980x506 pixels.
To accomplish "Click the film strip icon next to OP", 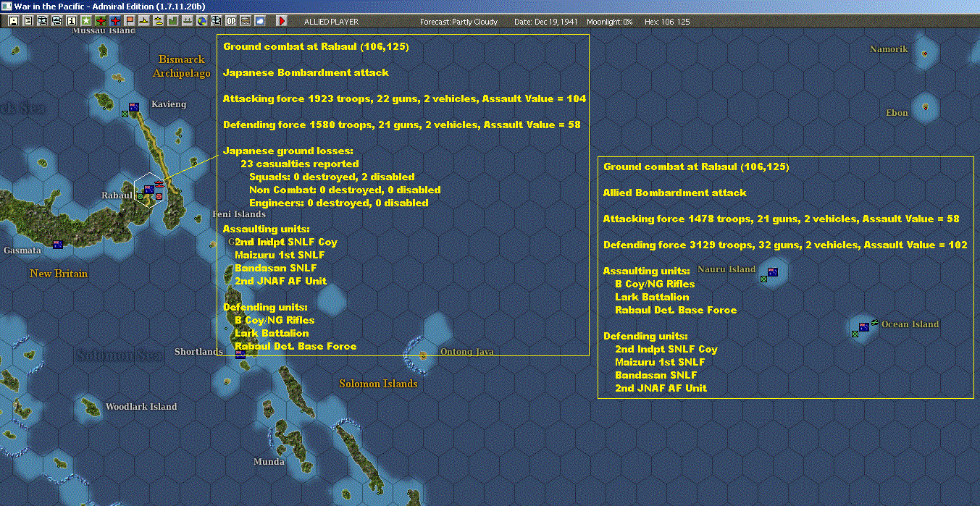I will pyautogui.click(x=246, y=21).
